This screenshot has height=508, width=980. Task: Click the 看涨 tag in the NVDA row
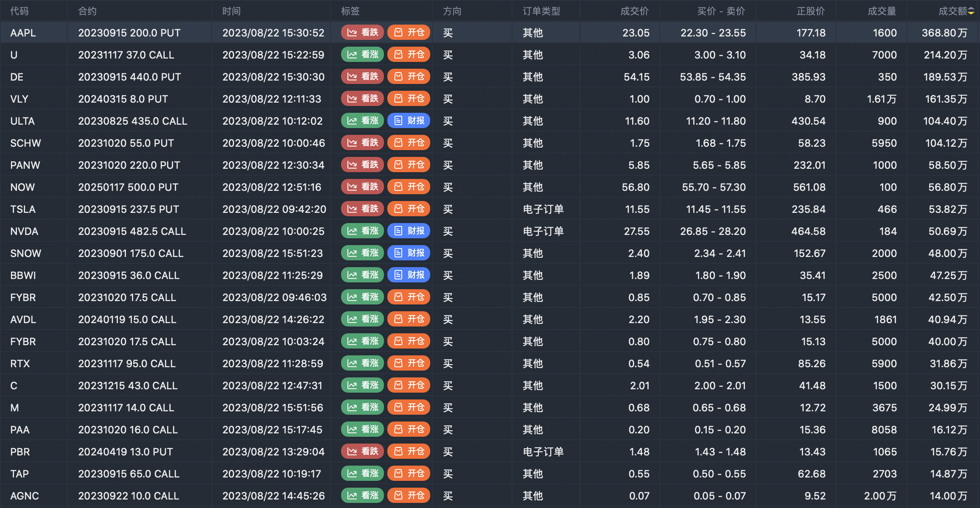point(362,231)
